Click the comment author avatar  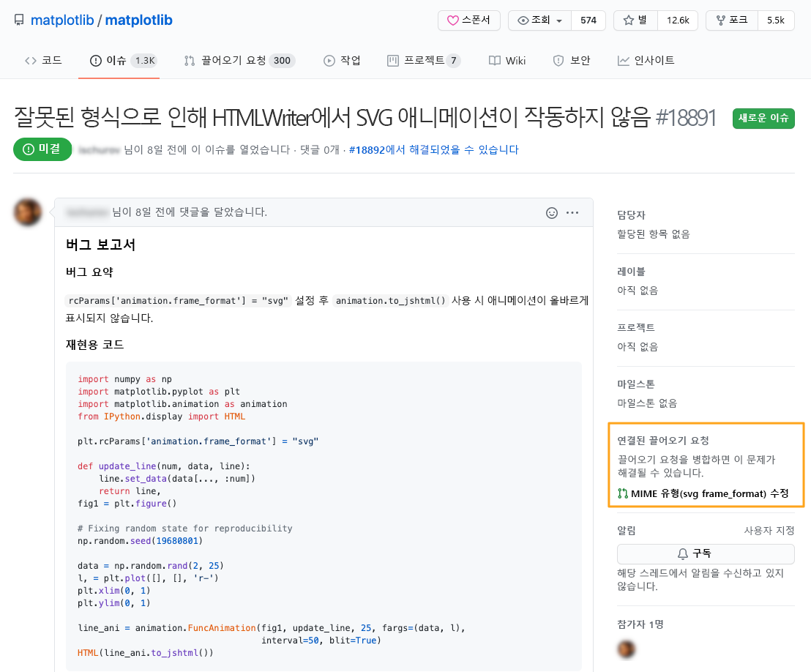coord(27,212)
